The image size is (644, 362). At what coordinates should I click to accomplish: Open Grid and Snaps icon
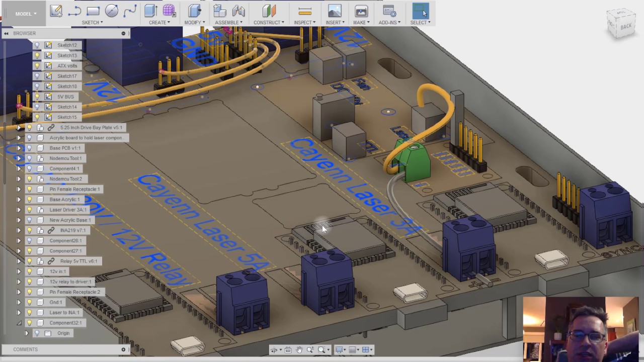pos(353,350)
